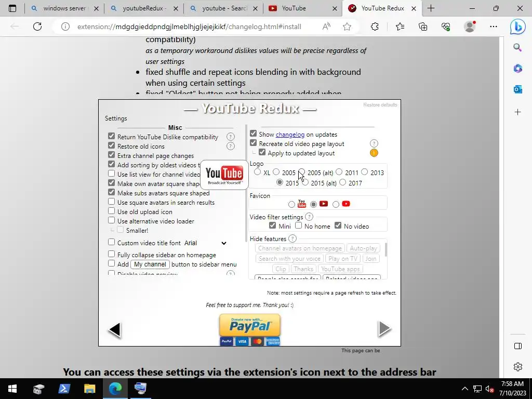This screenshot has height=399, width=532.
Task: Open the Bing Discover sidebar button
Action: (x=518, y=26)
